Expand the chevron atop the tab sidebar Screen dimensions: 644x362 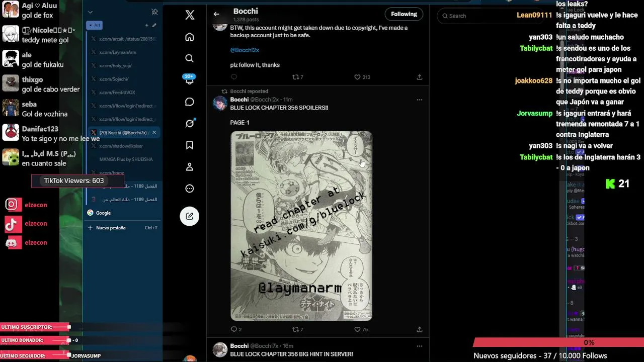[90, 12]
